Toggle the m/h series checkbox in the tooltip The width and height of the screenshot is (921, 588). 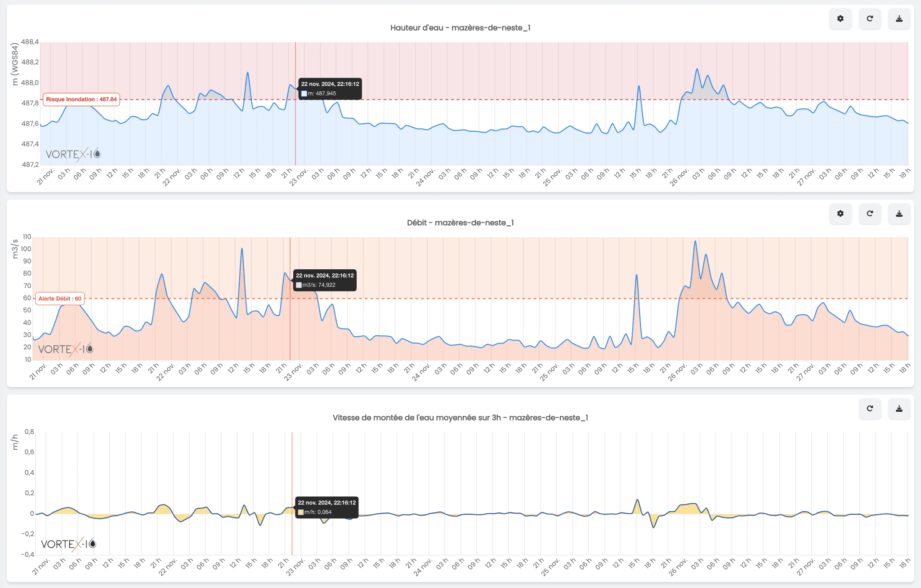point(300,512)
